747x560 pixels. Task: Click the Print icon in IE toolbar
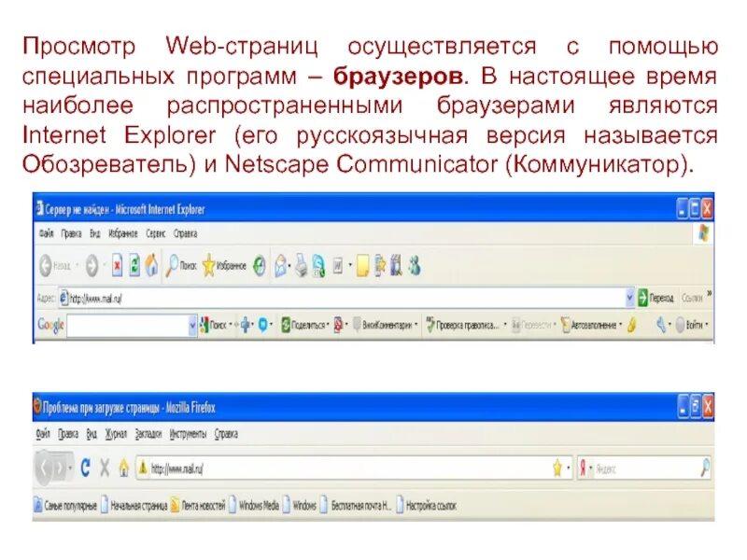tap(301, 266)
